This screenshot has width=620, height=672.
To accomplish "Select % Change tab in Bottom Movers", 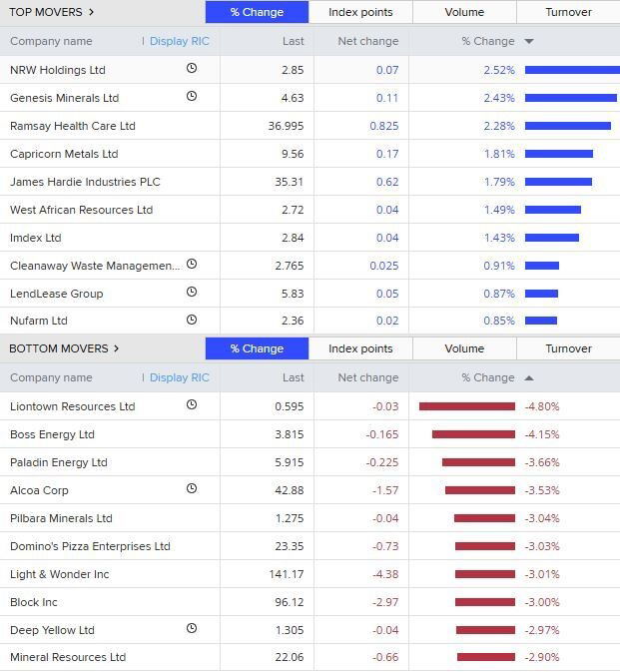I will pyautogui.click(x=257, y=348).
